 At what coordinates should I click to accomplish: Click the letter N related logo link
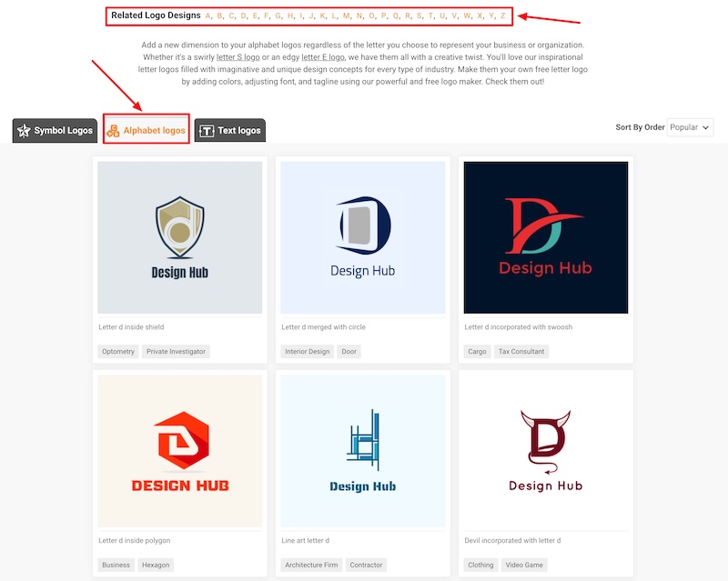359,15
